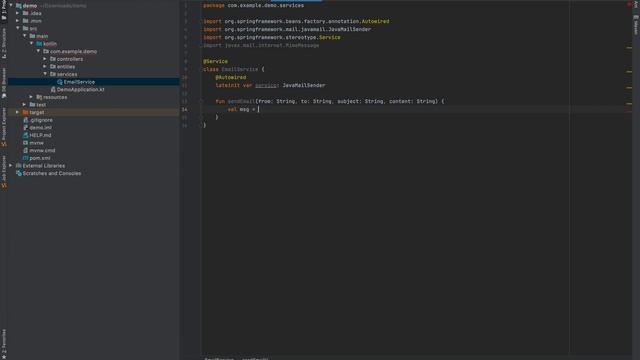Click the Scratches and Consoles icon
The width and height of the screenshot is (640, 360).
[x=18, y=173]
